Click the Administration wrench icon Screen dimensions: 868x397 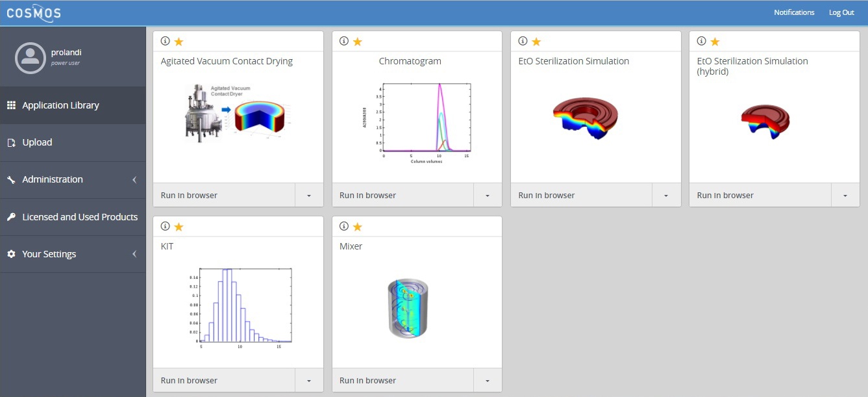pyautogui.click(x=11, y=180)
